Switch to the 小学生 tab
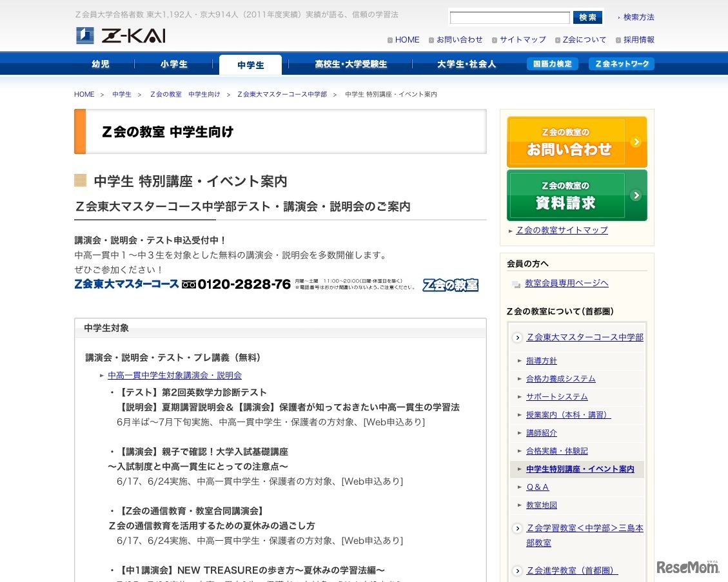The image size is (728, 582). 175,64
